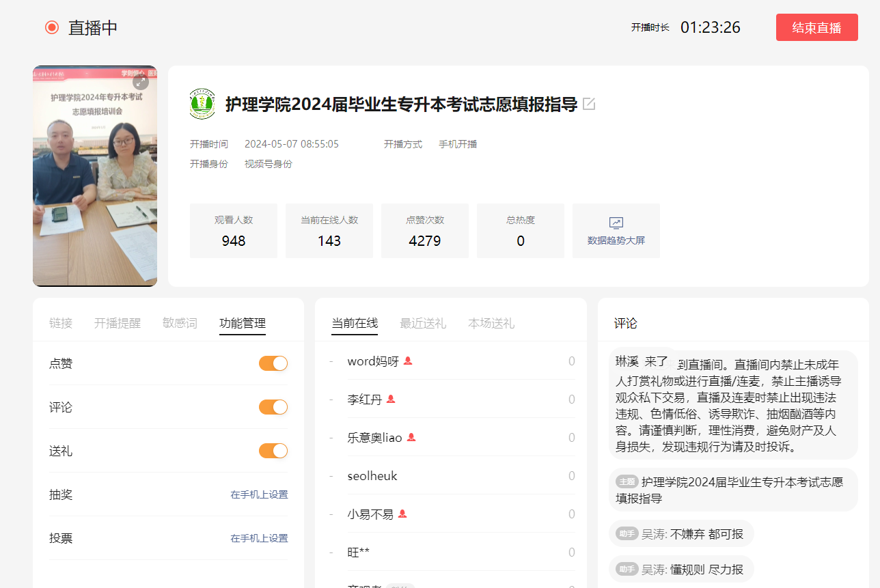Turn off the 送礼 gifting switch
The image size is (880, 588).
(x=273, y=451)
